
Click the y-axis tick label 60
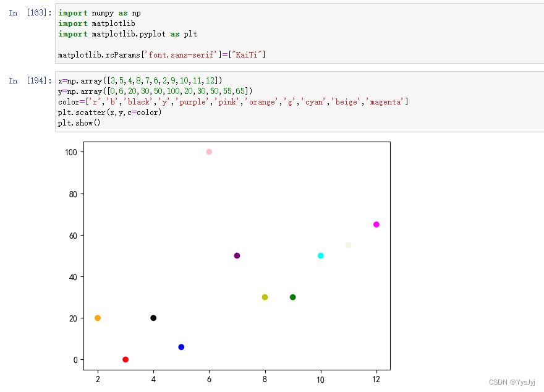point(73,236)
